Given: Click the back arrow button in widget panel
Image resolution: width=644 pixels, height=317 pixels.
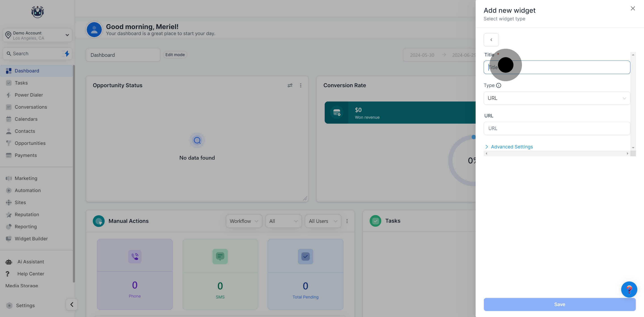Looking at the screenshot, I should click(491, 40).
